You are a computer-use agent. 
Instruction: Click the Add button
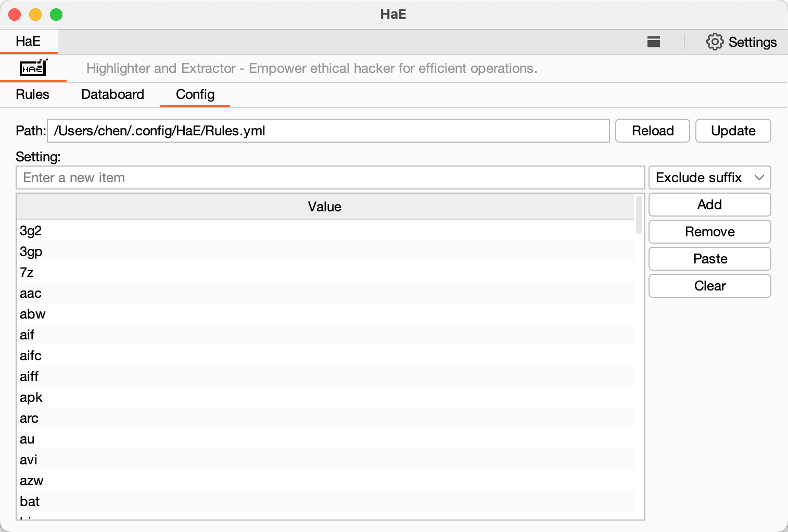click(x=709, y=205)
